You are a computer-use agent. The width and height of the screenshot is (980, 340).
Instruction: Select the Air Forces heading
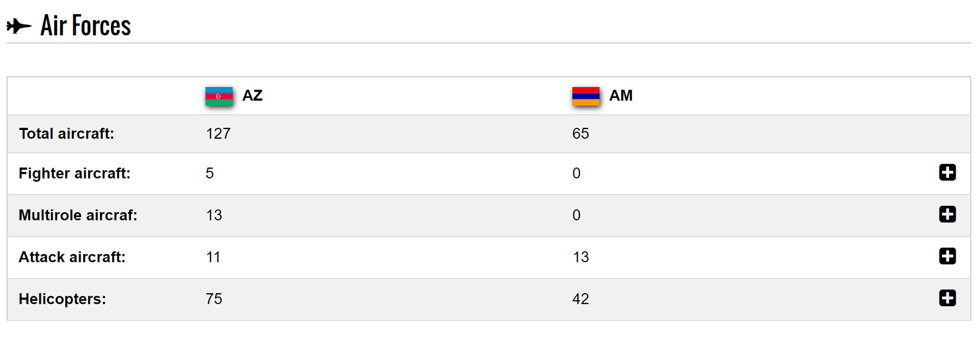[x=85, y=26]
